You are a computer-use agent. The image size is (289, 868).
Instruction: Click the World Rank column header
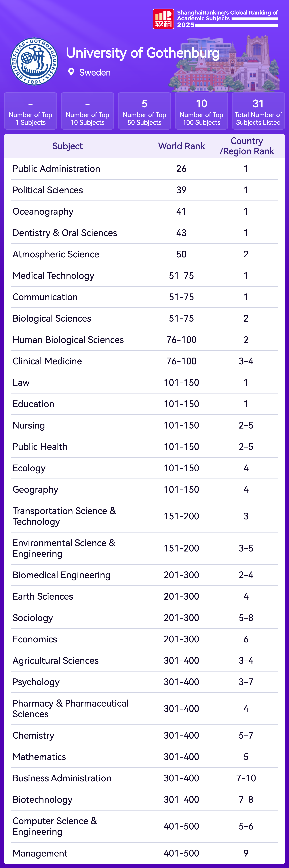click(x=181, y=146)
